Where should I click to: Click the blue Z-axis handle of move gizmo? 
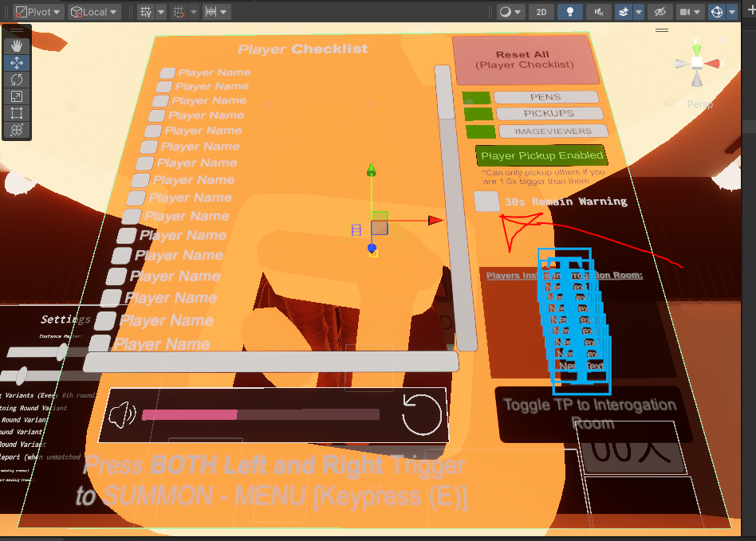tap(372, 248)
